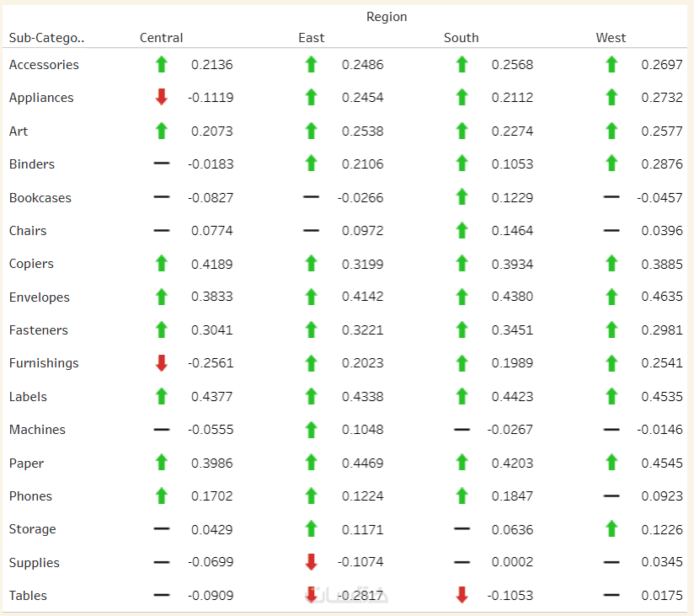Select the green up arrow for Envelopes West

(x=611, y=297)
